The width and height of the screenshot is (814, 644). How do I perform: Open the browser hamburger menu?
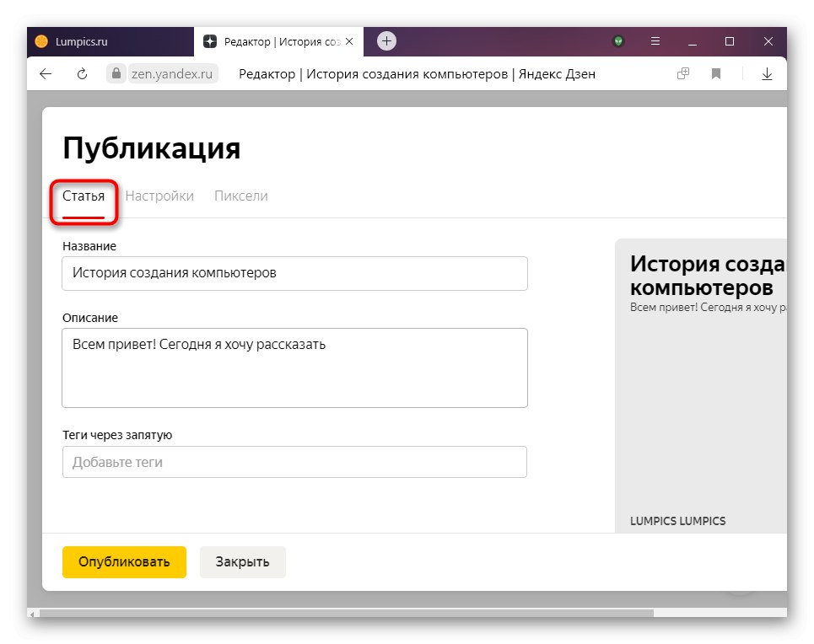point(653,41)
